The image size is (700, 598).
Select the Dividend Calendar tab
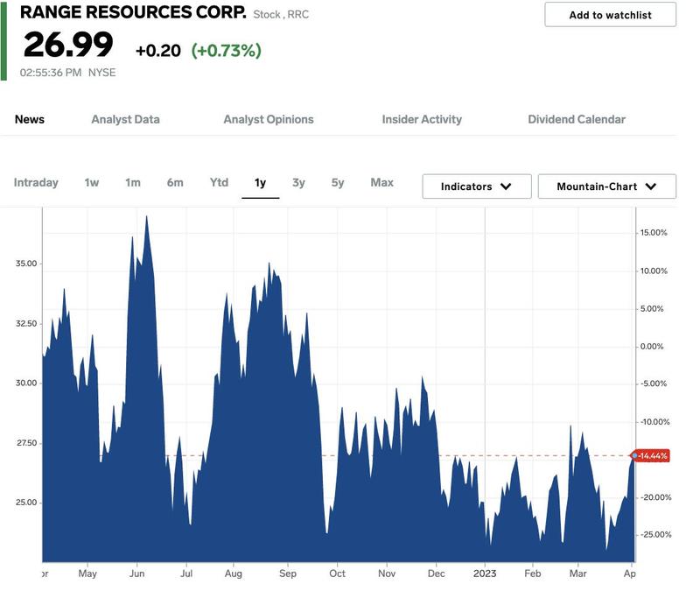coord(577,119)
